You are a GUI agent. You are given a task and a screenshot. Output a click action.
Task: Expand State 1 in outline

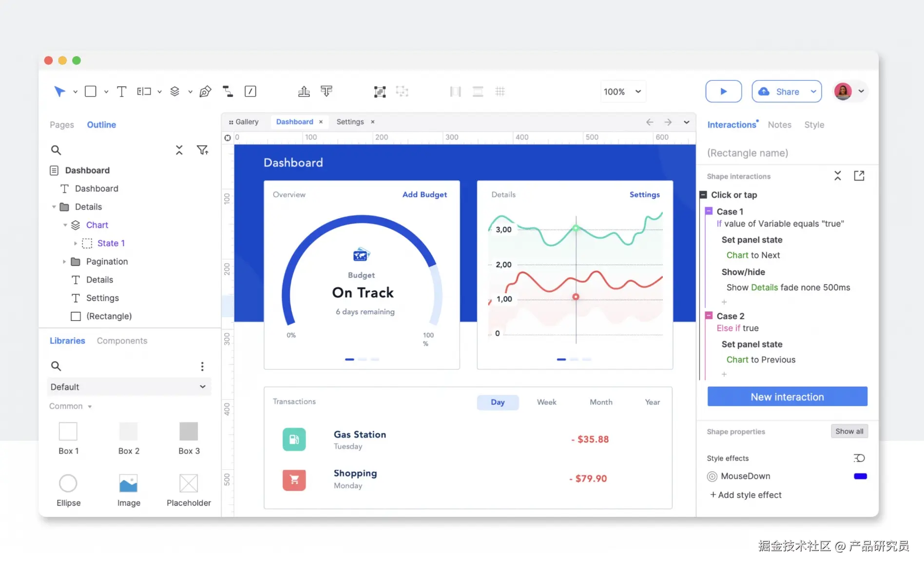coord(75,243)
